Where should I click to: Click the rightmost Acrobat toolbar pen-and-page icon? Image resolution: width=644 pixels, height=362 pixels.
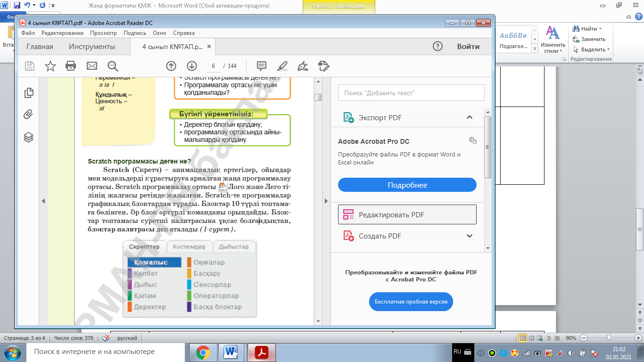[x=323, y=66]
